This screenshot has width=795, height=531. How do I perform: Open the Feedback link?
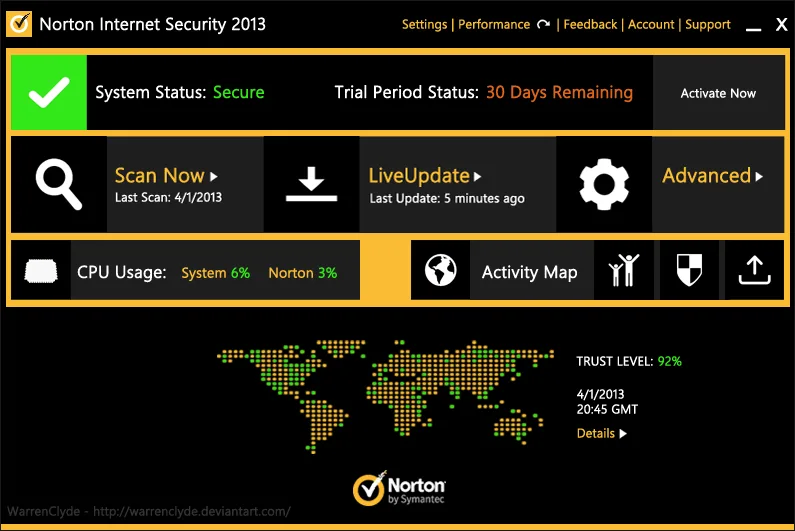tap(590, 24)
